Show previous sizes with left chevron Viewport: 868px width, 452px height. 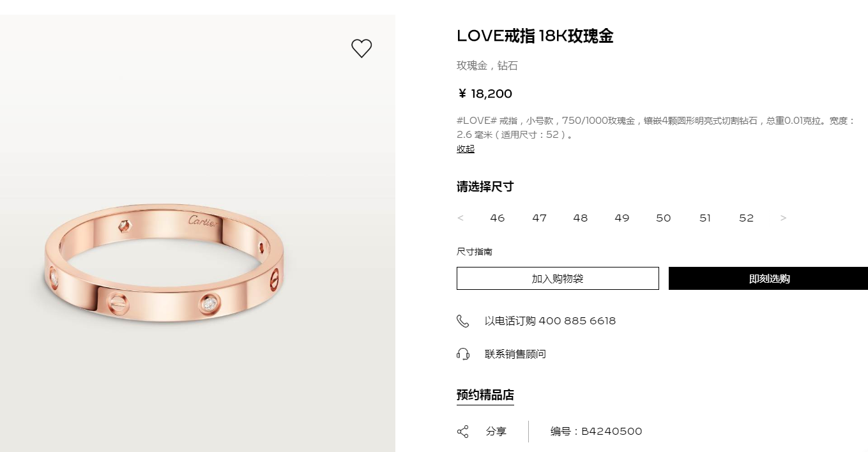pos(461,218)
